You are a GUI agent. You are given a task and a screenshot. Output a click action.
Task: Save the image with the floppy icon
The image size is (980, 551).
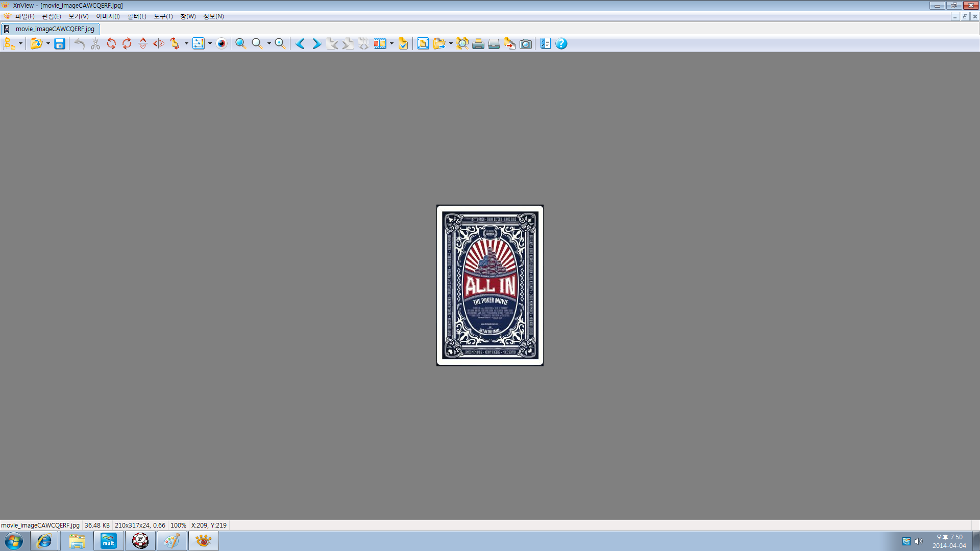pyautogui.click(x=60, y=44)
